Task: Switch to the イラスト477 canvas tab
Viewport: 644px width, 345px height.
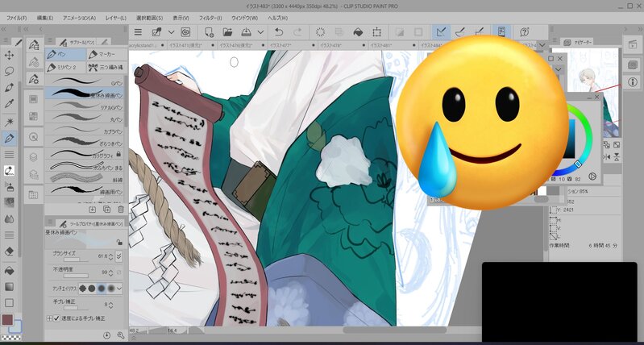Action: pyautogui.click(x=281, y=46)
